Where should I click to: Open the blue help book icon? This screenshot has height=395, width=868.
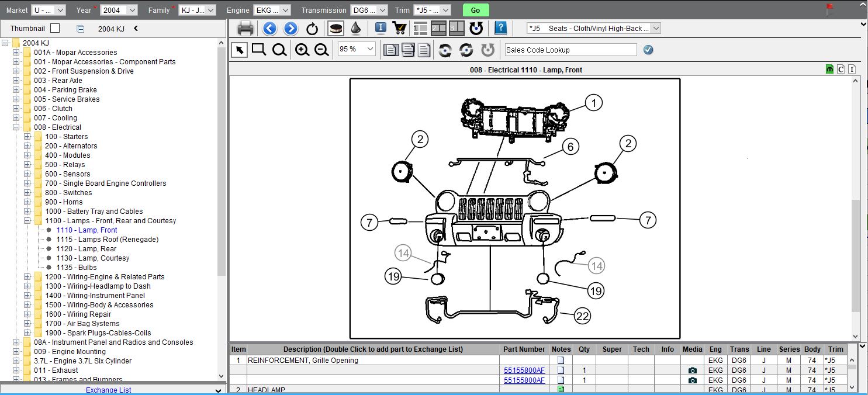tap(500, 28)
